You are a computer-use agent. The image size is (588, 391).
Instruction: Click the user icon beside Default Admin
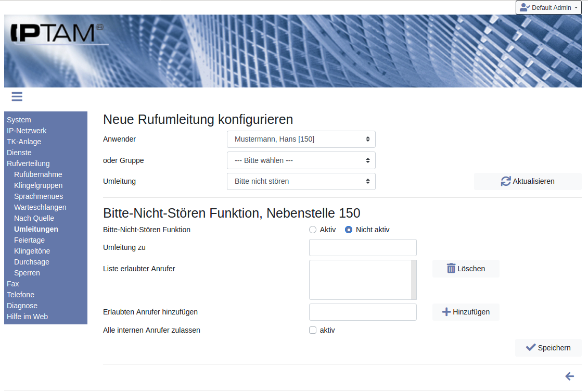(525, 8)
